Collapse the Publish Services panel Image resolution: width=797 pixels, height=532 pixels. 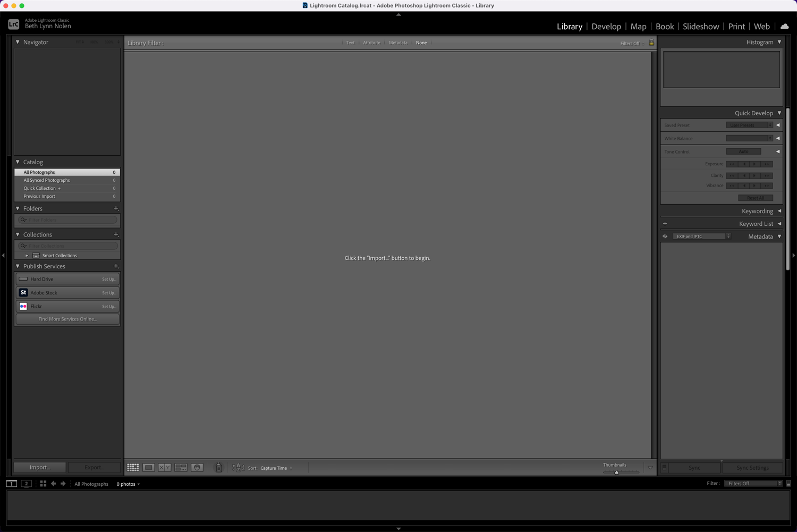pyautogui.click(x=18, y=266)
